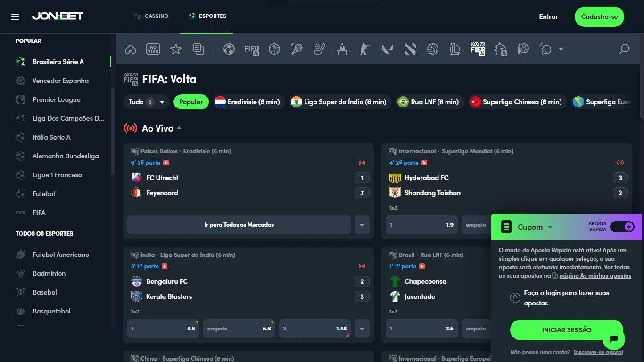Screen dimensions: 644x362
Task: Select the table tennis paddle icon
Action: [546, 49]
